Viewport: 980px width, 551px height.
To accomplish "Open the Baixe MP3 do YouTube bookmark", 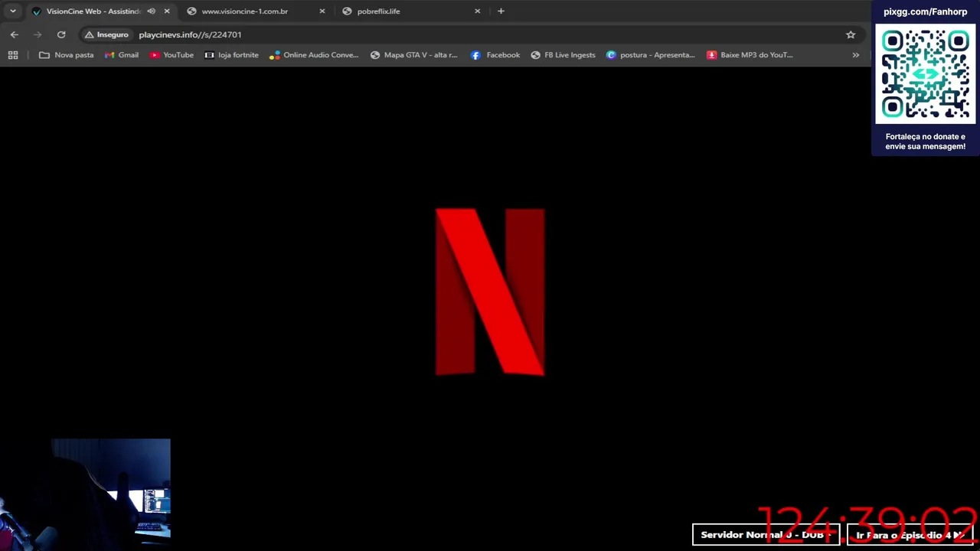I will (750, 55).
